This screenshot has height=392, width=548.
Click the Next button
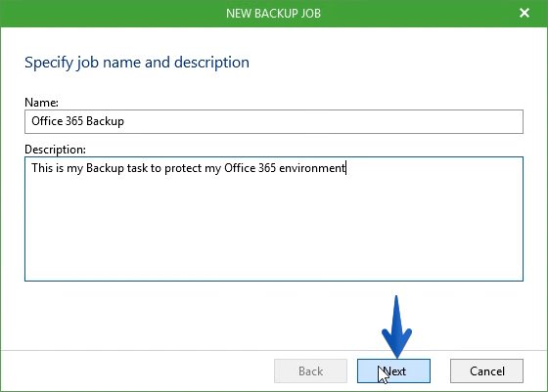click(x=393, y=370)
